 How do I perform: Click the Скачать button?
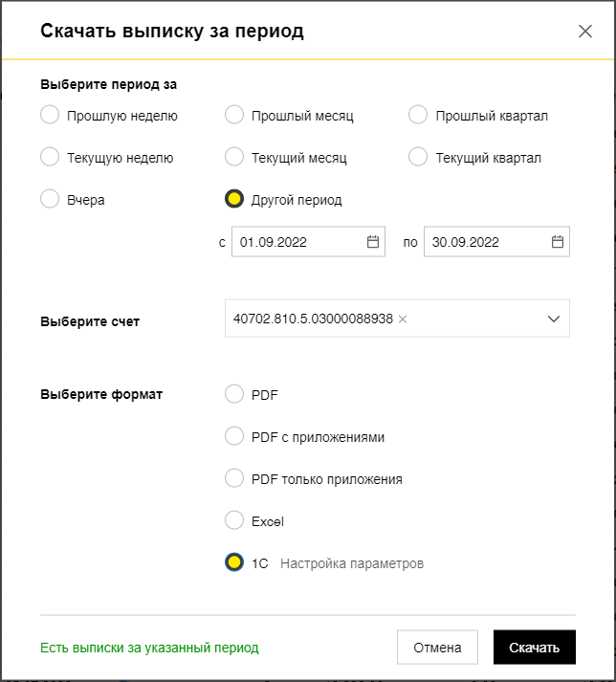coord(534,648)
